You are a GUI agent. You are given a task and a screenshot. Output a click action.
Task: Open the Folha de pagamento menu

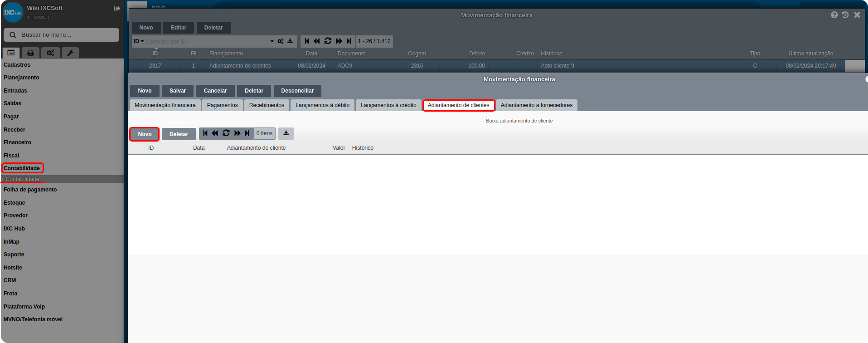[x=30, y=190]
